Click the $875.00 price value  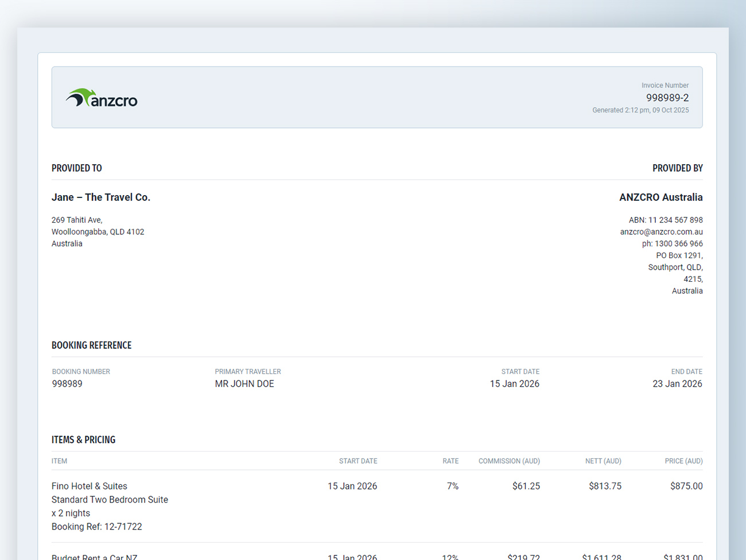(686, 486)
